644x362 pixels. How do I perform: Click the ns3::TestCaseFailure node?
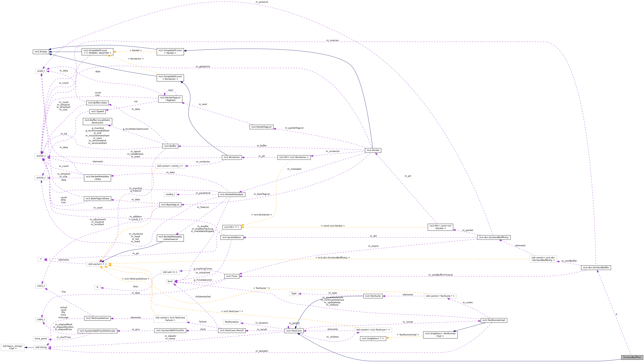click(97, 319)
